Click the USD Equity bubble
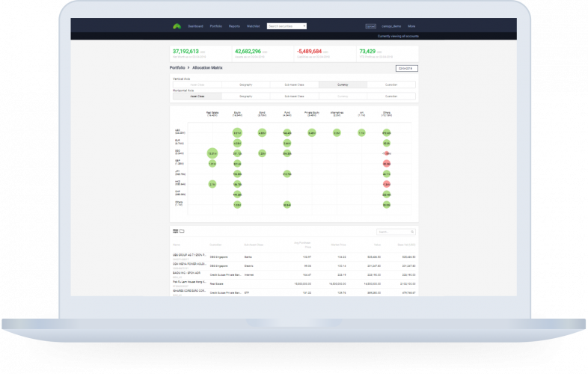Viewport: 588px width, 374px height. coord(237,133)
